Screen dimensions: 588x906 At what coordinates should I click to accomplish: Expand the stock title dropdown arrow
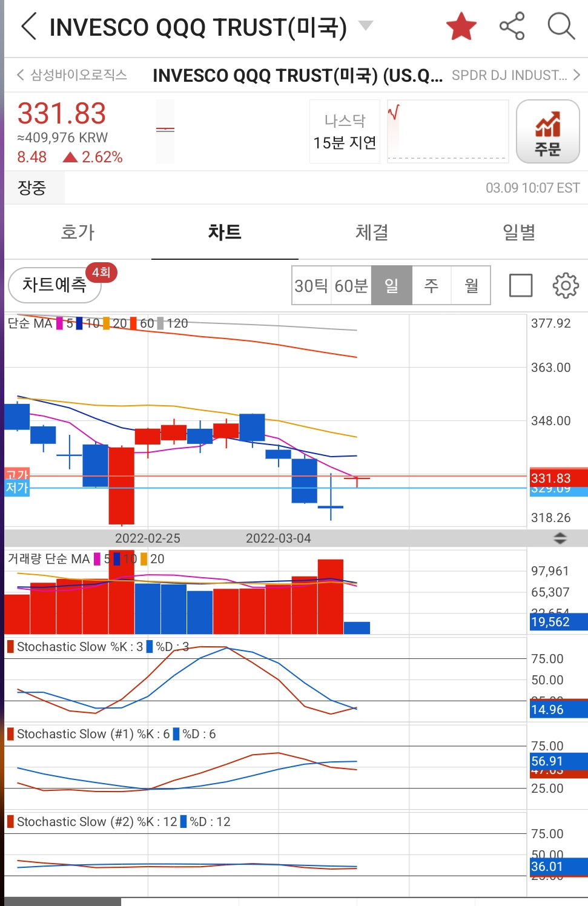366,25
